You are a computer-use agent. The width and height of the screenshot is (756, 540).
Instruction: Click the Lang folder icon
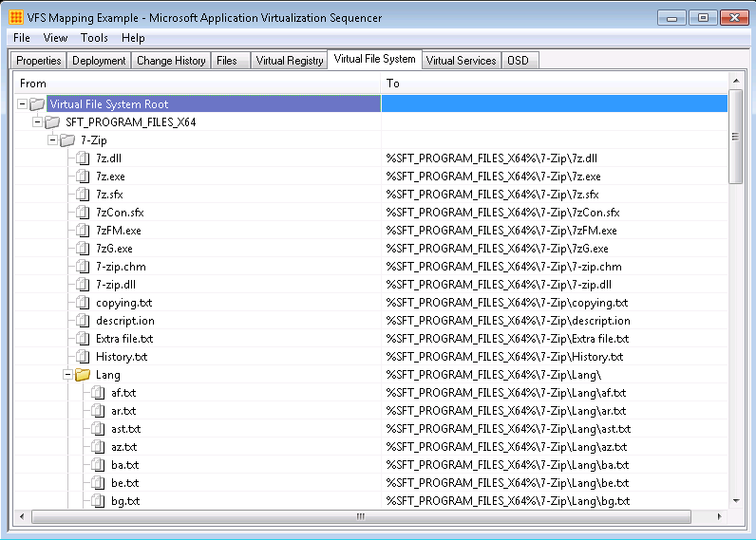click(x=83, y=375)
